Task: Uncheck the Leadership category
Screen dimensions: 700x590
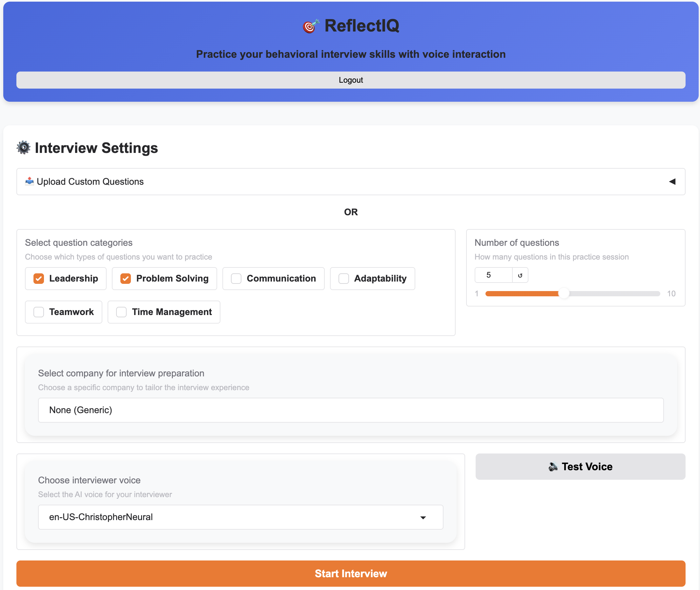Action: (x=38, y=278)
